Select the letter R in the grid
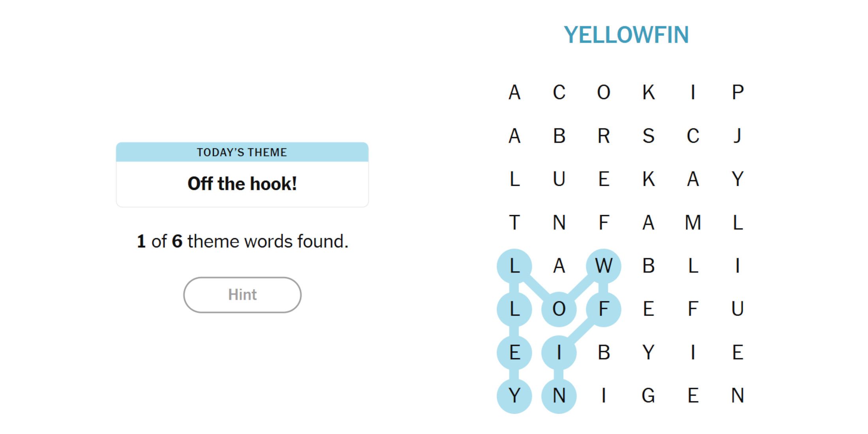This screenshot has height=434, width=868. (604, 136)
